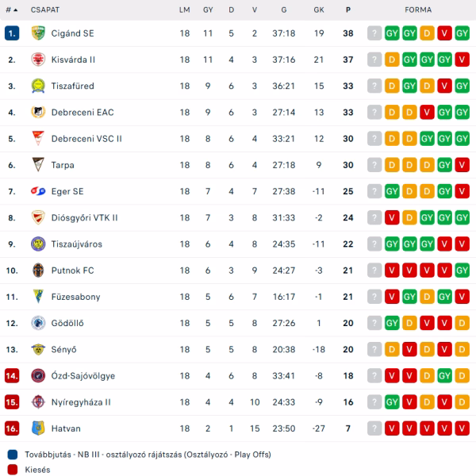This screenshot has width=476, height=476.
Task: Click the CSAPAT column header
Action: 43,10
